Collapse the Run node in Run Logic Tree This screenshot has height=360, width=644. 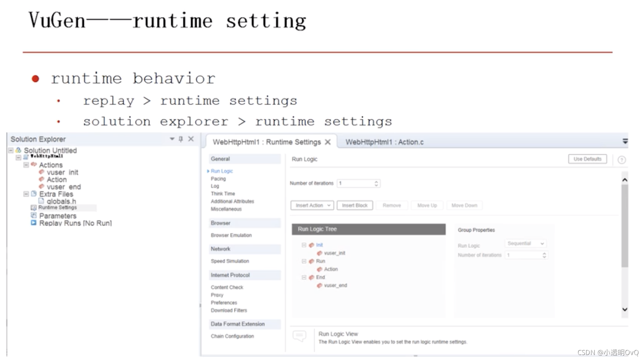point(304,261)
